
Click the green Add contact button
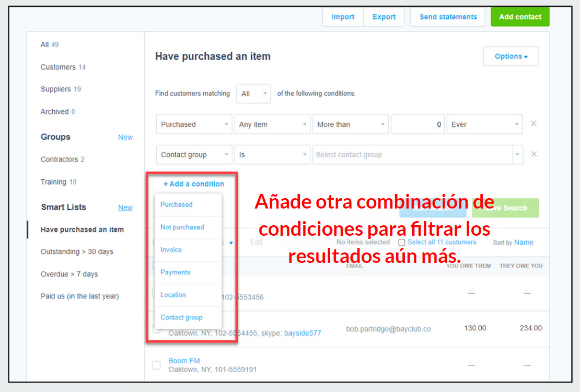point(520,17)
